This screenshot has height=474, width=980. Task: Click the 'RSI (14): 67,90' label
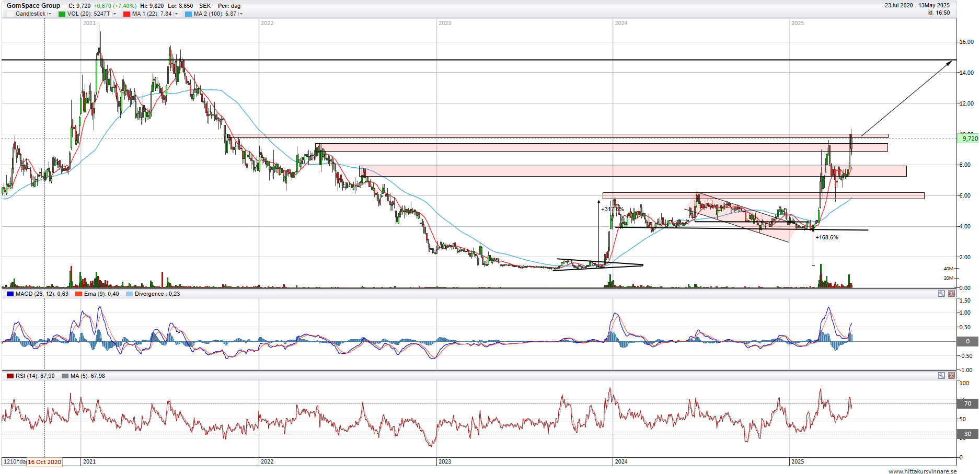coord(35,376)
